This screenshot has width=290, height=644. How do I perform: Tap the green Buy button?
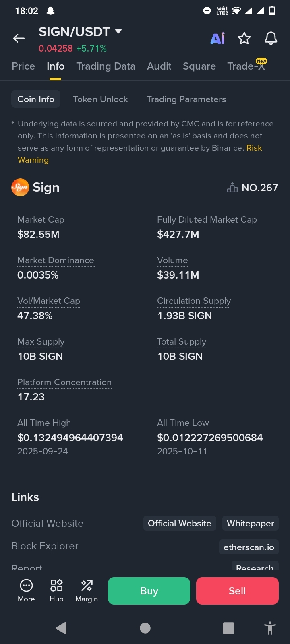pos(149,591)
